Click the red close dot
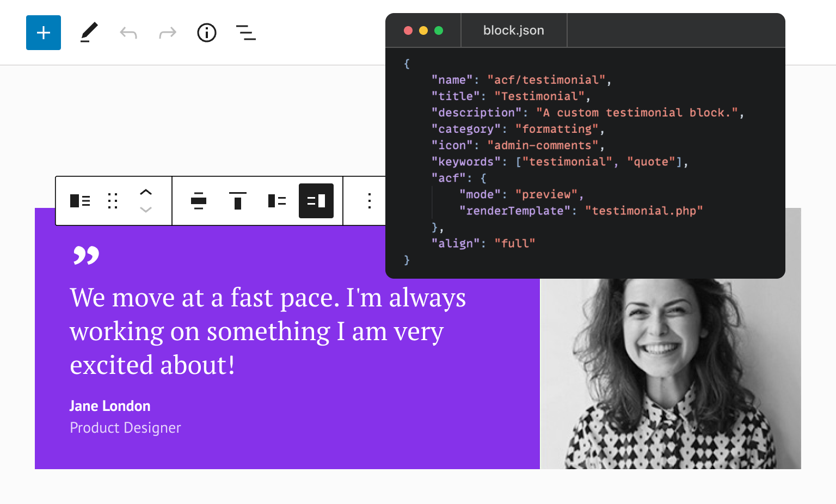836x504 pixels. click(x=408, y=30)
